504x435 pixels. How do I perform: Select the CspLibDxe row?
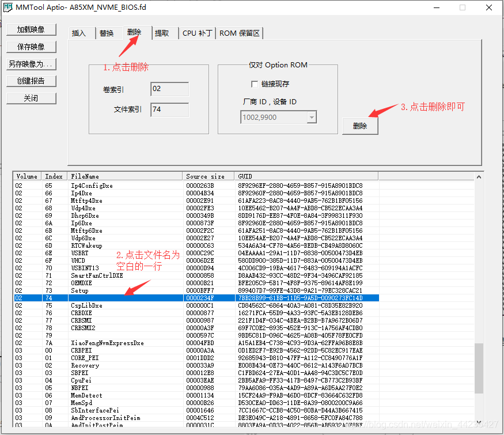pyautogui.click(x=196, y=306)
